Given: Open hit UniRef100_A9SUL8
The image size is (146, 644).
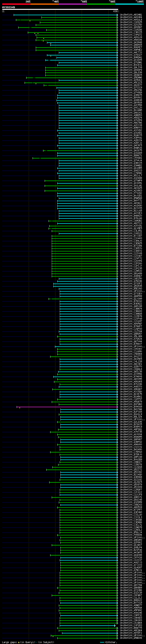Looking at the screenshot, I should click(x=131, y=20).
